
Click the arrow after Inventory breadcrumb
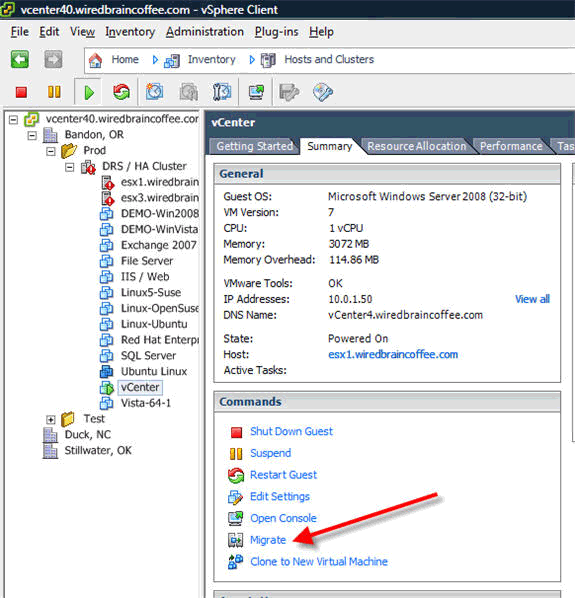point(252,60)
